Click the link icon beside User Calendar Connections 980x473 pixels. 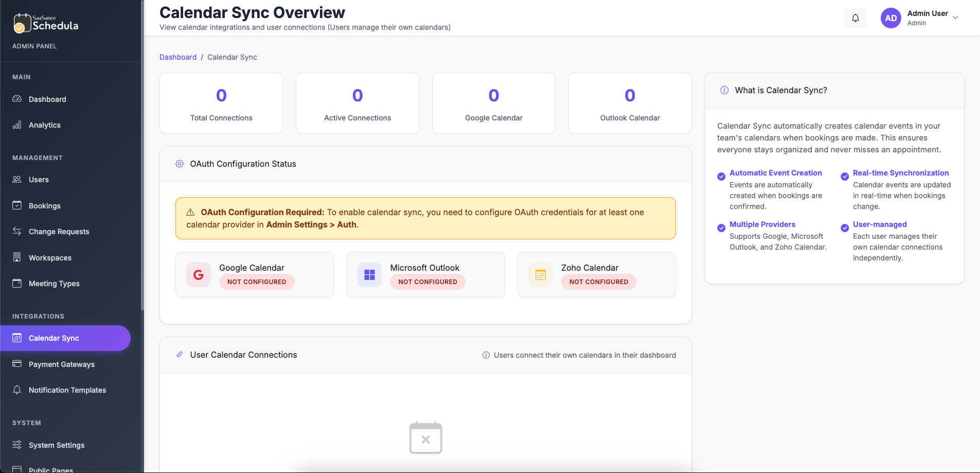click(179, 354)
